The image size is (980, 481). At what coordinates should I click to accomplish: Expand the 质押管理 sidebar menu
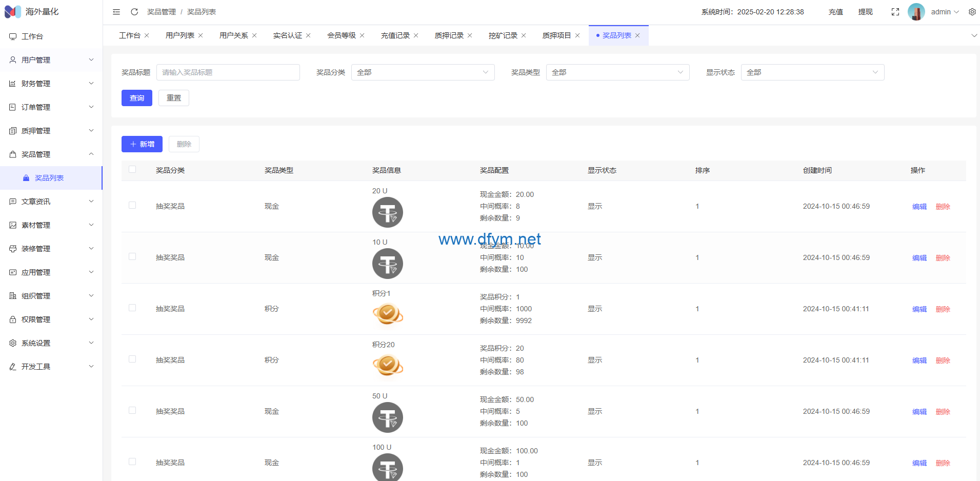tap(51, 131)
